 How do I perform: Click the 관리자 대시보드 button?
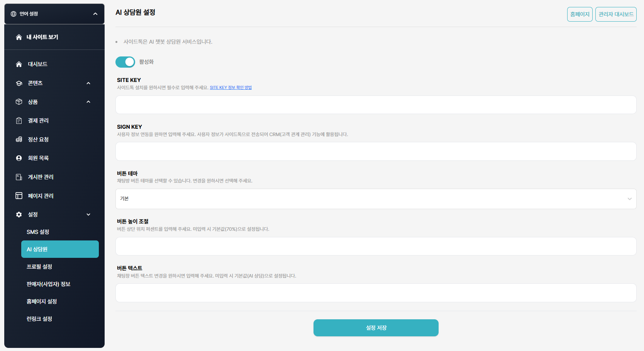click(x=616, y=14)
